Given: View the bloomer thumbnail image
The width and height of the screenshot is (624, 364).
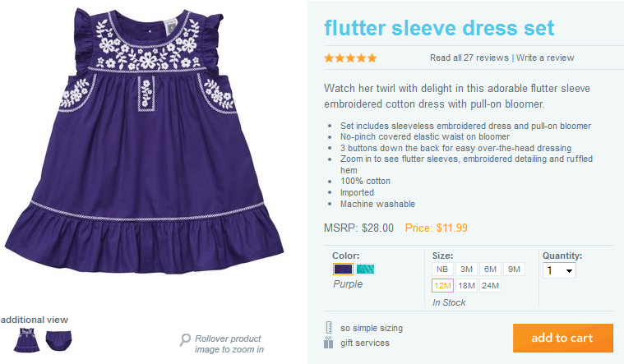Looking at the screenshot, I should pos(58,340).
